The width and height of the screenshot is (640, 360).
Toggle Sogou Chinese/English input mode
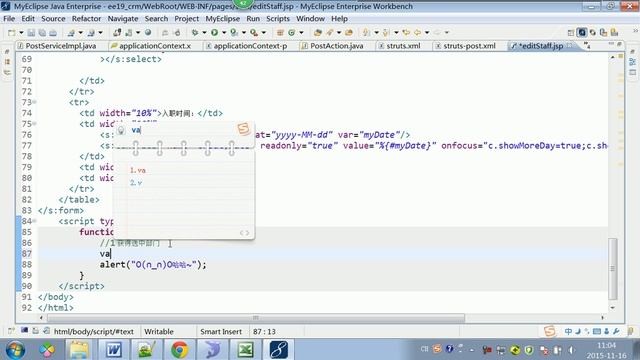568,331
